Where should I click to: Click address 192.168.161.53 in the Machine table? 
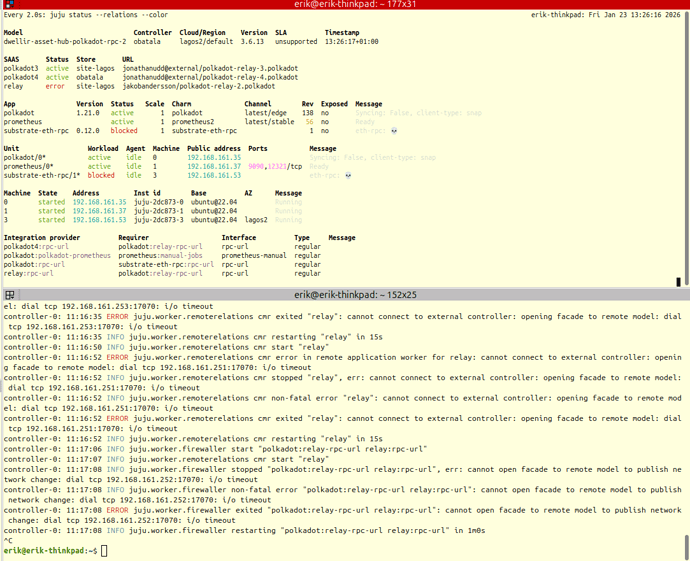[x=99, y=220]
